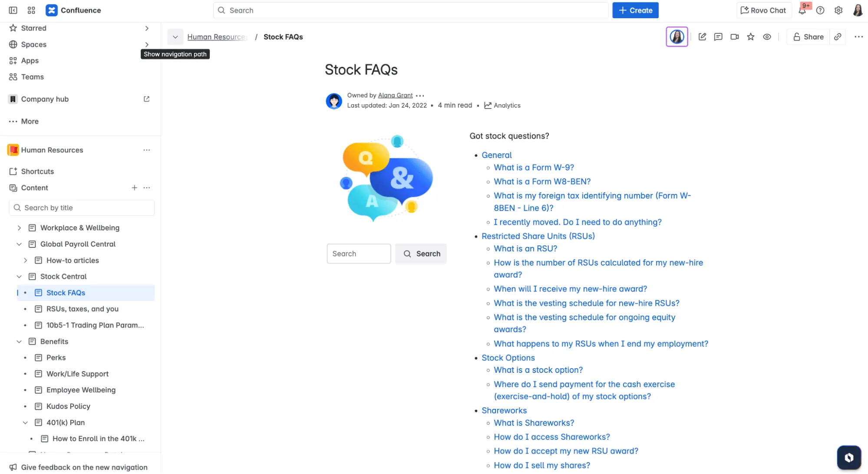The image size is (868, 474).
Task: Show navigation path breadcrumb dropdown
Action: tap(175, 37)
